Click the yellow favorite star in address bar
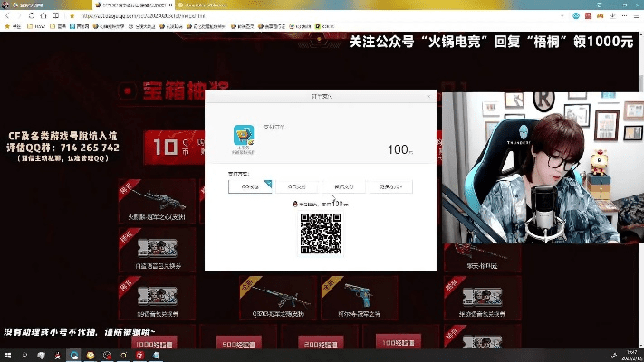This screenshot has width=644, height=362. pos(72,16)
